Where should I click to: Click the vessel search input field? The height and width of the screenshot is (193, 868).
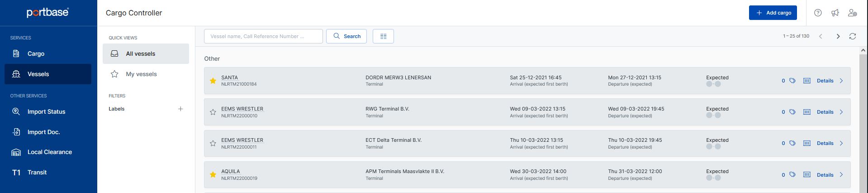263,36
